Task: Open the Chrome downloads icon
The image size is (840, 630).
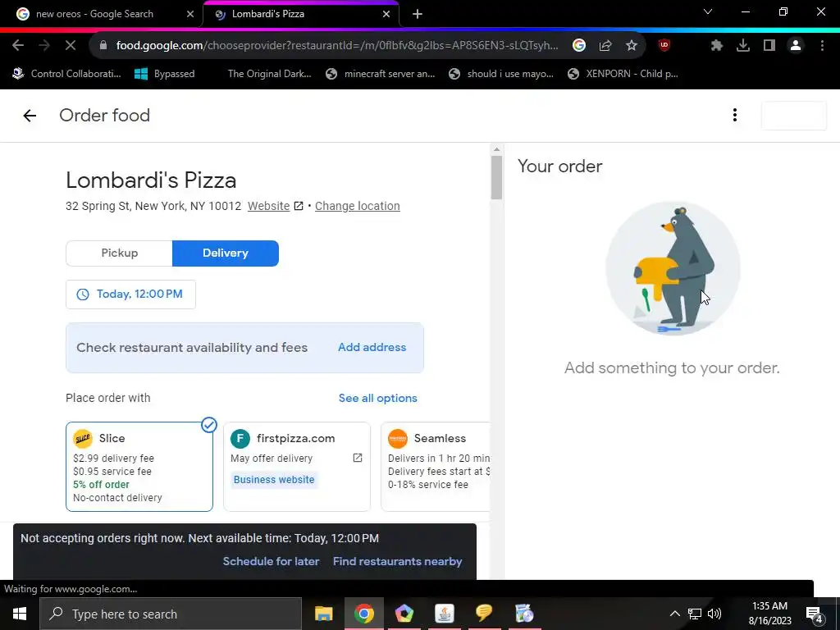Action: [743, 46]
